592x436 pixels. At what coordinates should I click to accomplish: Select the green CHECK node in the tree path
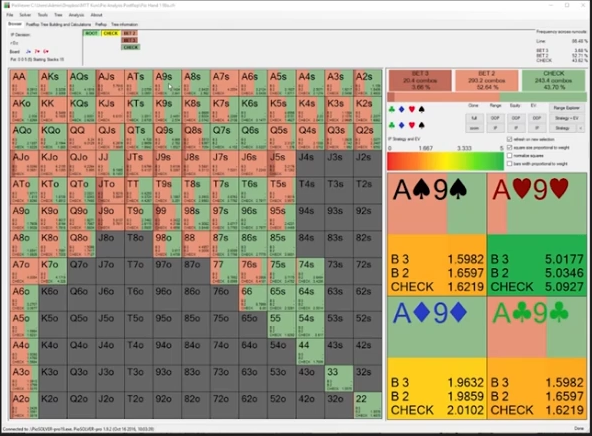tap(131, 47)
